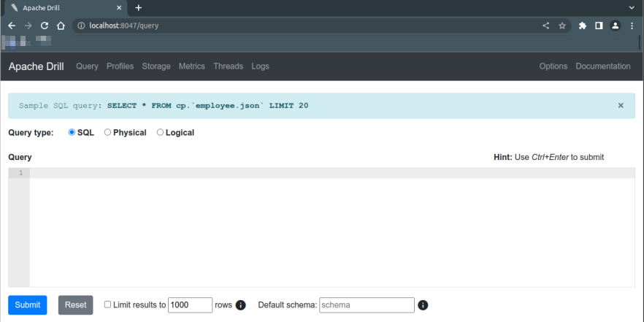Click the Default schema input field
The height and width of the screenshot is (322, 644).
pos(367,305)
